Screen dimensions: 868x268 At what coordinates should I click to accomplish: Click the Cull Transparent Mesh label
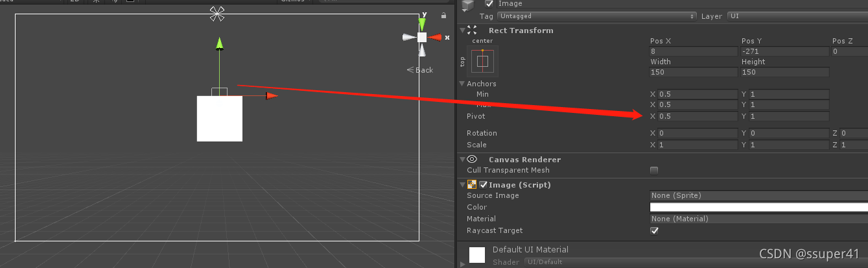click(x=508, y=170)
